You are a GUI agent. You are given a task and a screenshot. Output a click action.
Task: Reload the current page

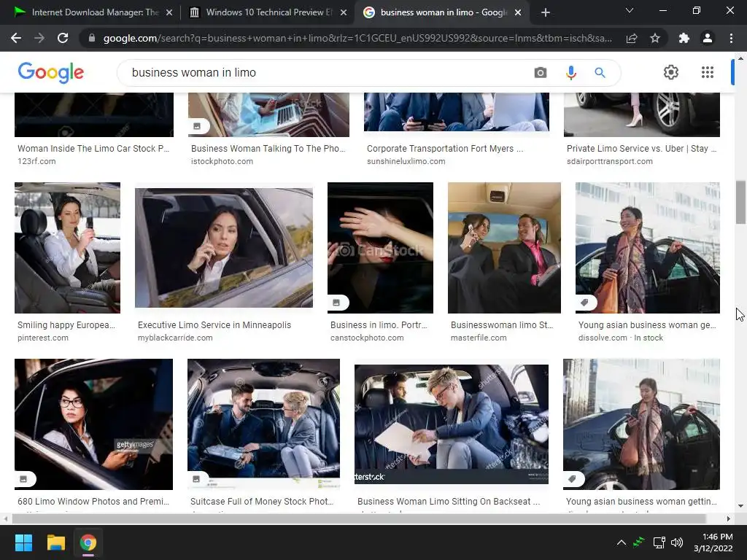click(x=63, y=38)
